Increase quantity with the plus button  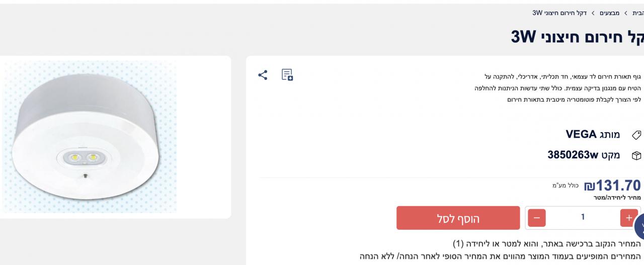(629, 218)
